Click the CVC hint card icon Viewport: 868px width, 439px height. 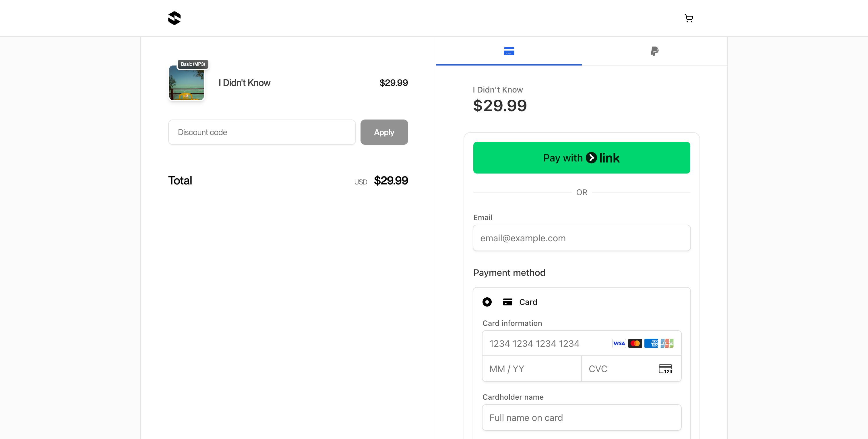(665, 369)
